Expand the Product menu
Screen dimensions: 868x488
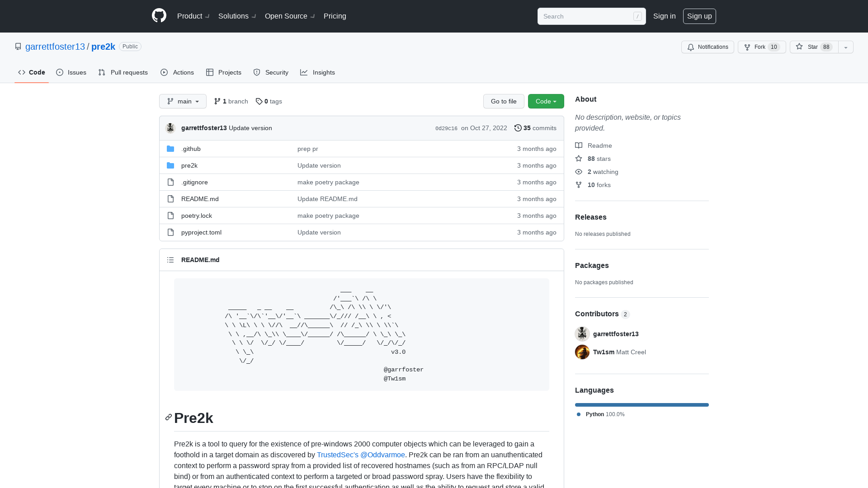click(193, 16)
